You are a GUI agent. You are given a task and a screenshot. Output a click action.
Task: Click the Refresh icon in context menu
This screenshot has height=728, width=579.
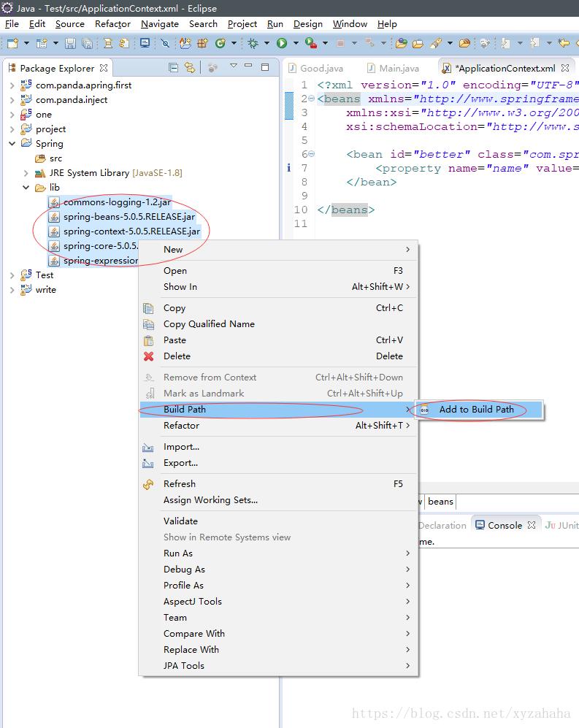[x=148, y=484]
